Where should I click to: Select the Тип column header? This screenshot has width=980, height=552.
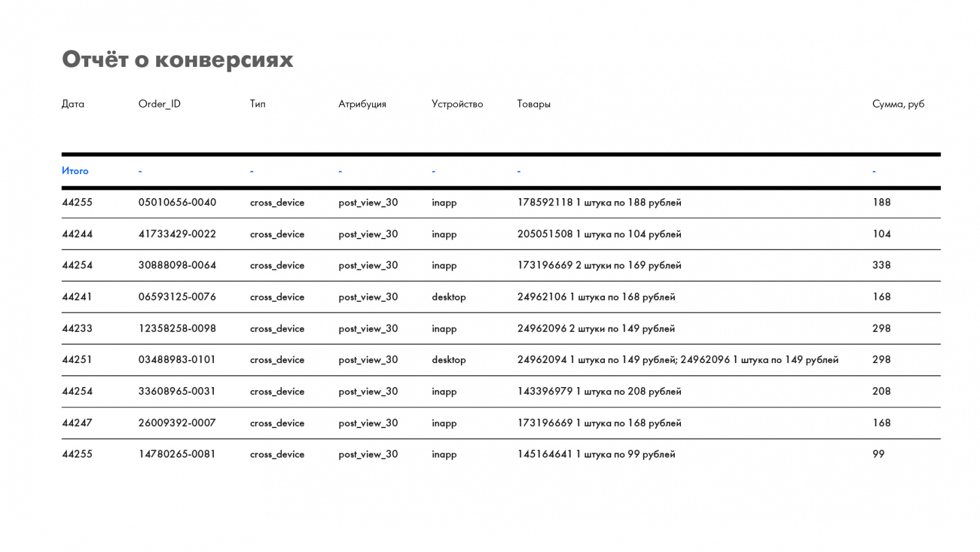click(257, 104)
